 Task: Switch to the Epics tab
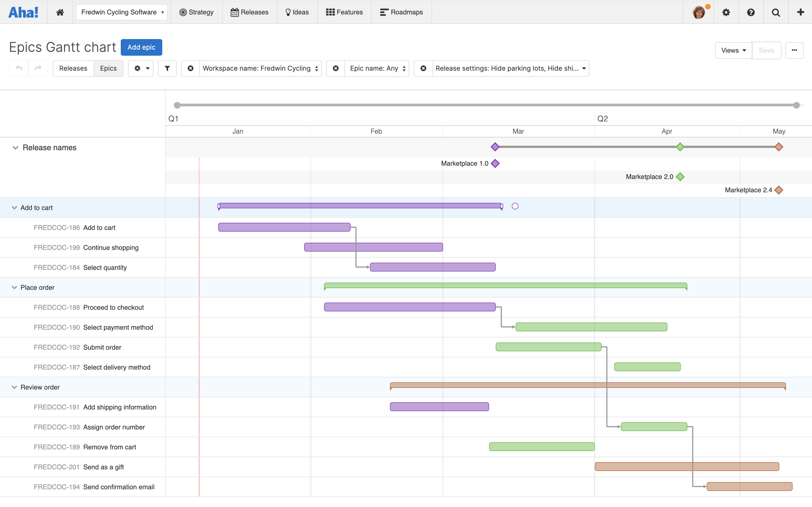coord(108,68)
